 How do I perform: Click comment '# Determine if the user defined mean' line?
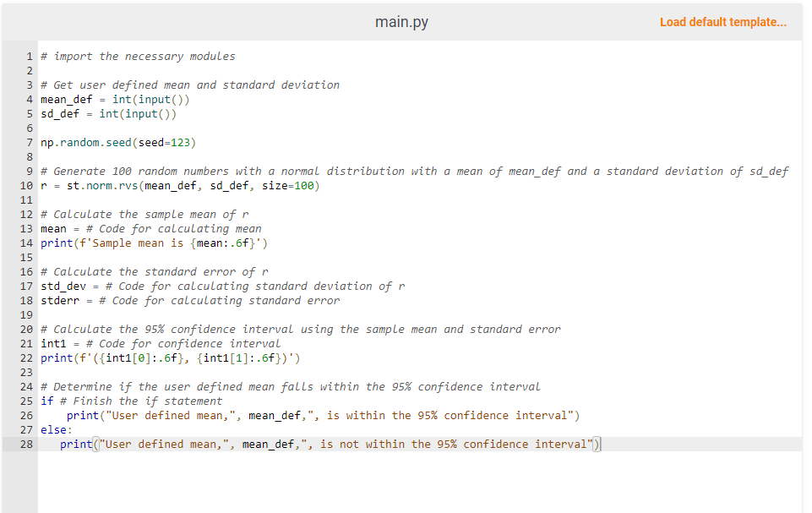click(290, 387)
